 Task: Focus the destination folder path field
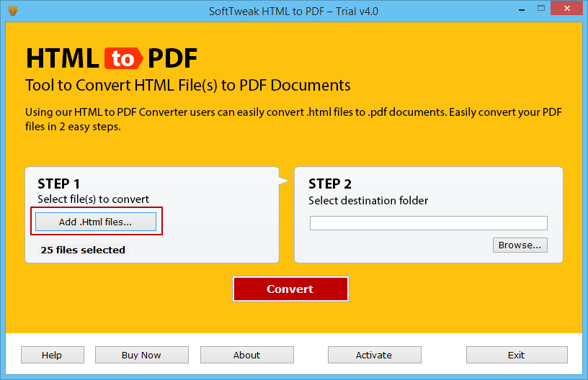coord(428,223)
